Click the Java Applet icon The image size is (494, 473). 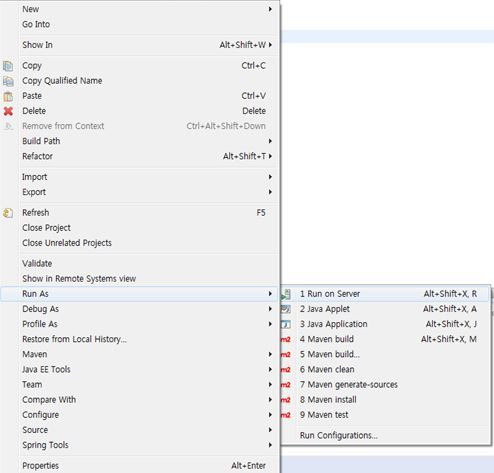pos(286,309)
